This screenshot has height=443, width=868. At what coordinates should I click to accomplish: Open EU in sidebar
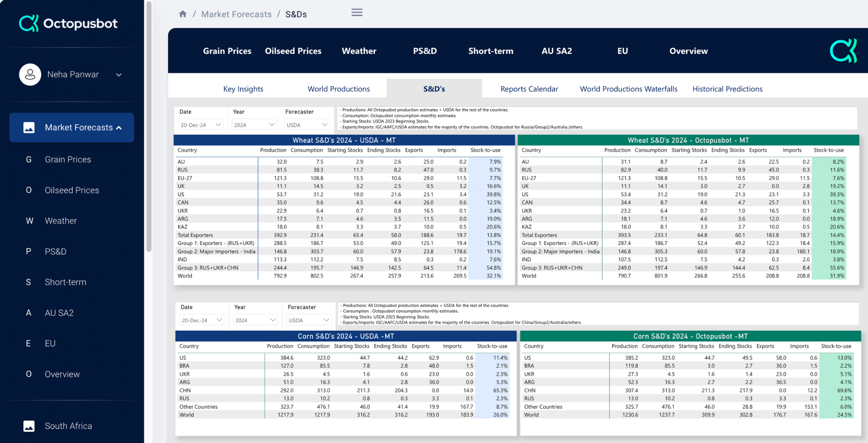(x=71, y=343)
